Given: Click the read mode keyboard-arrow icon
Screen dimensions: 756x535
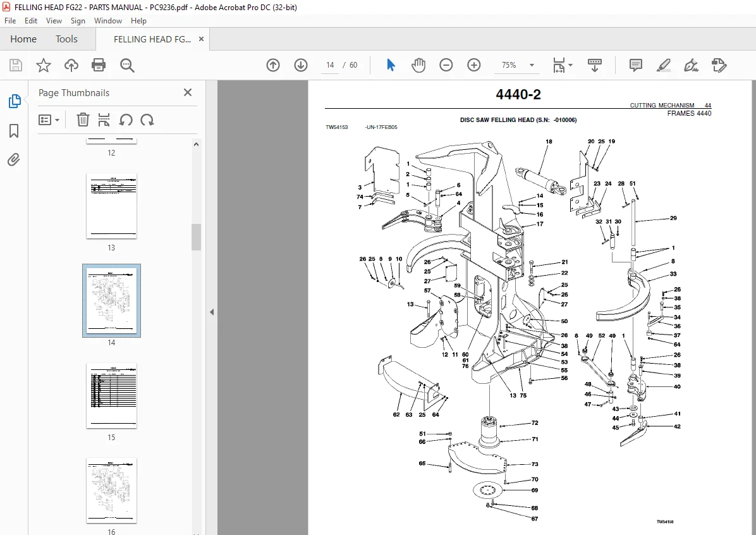Looking at the screenshot, I should pyautogui.click(x=594, y=65).
